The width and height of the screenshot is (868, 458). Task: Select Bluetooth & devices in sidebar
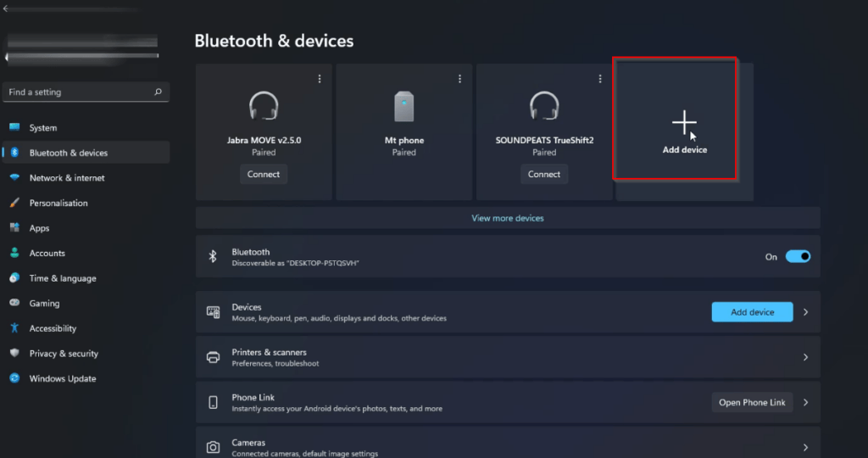(86, 153)
